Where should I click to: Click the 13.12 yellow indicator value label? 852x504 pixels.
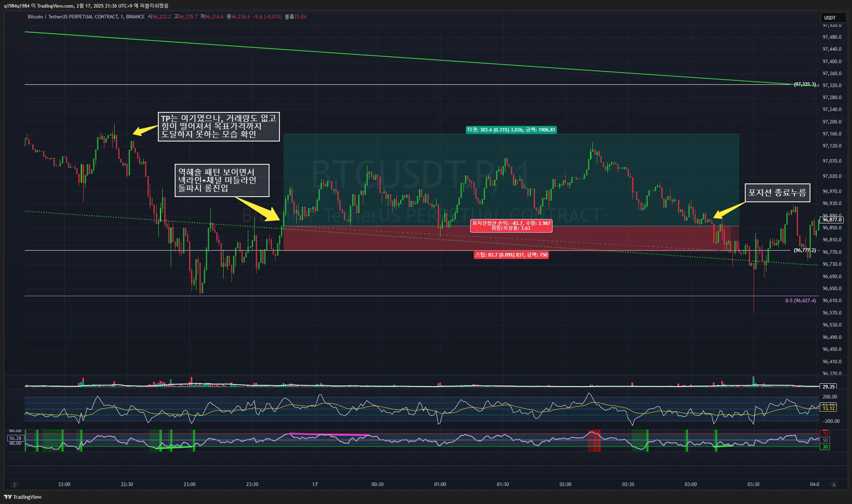pos(828,408)
